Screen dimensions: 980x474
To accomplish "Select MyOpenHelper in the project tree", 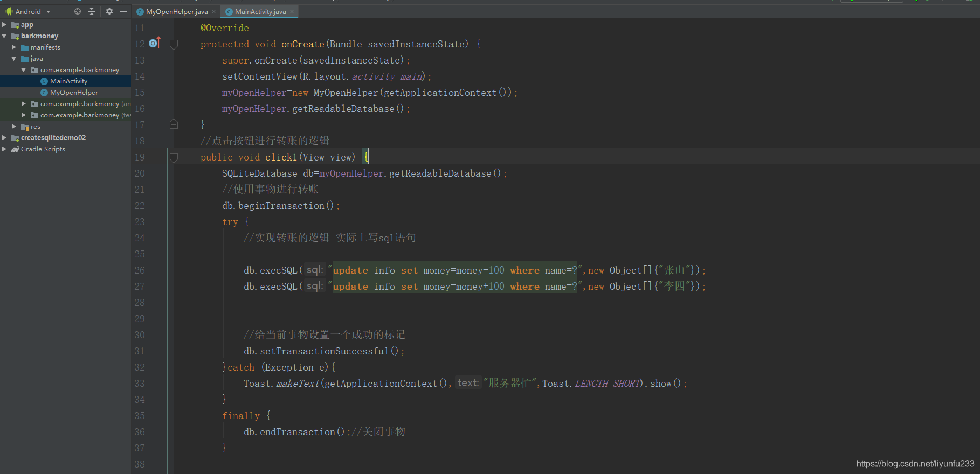I will [74, 93].
